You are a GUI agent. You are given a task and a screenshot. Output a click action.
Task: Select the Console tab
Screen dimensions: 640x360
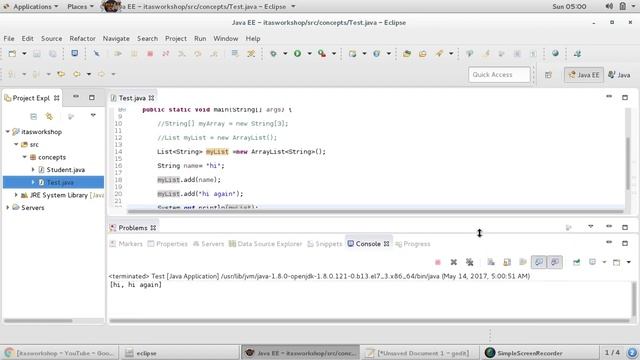368,244
